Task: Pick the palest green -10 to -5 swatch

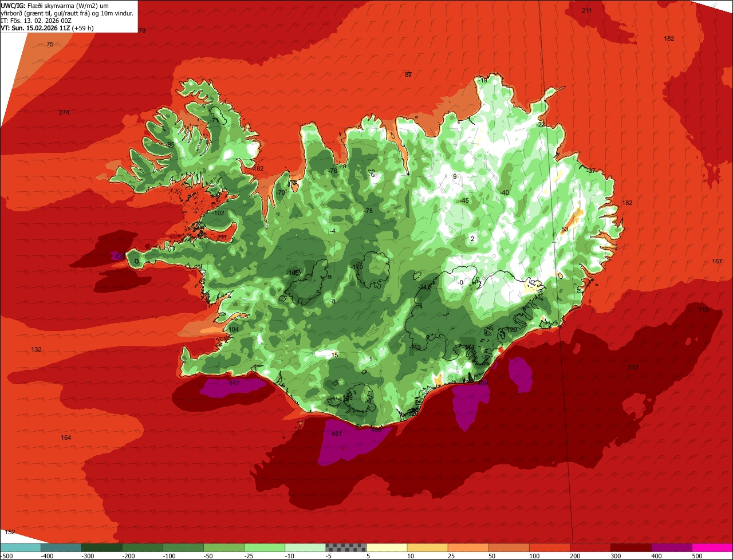Action: 305,547
